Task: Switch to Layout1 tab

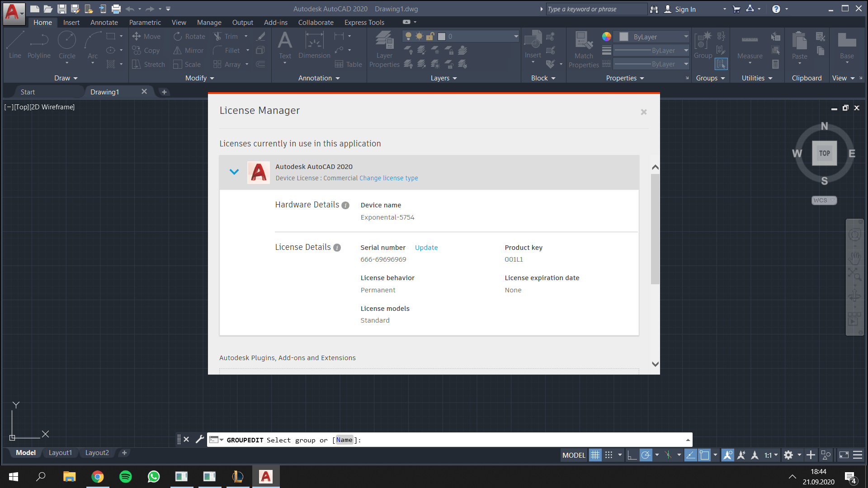Action: [60, 453]
